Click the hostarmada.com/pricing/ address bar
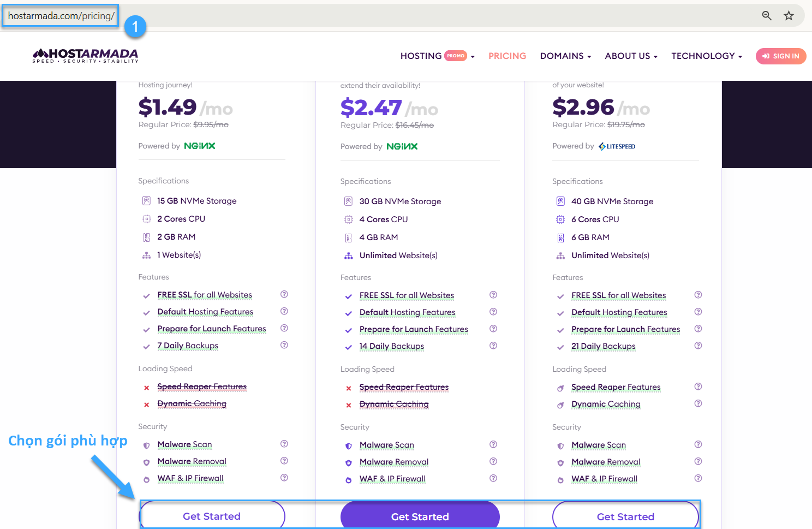This screenshot has width=812, height=529. (x=61, y=16)
